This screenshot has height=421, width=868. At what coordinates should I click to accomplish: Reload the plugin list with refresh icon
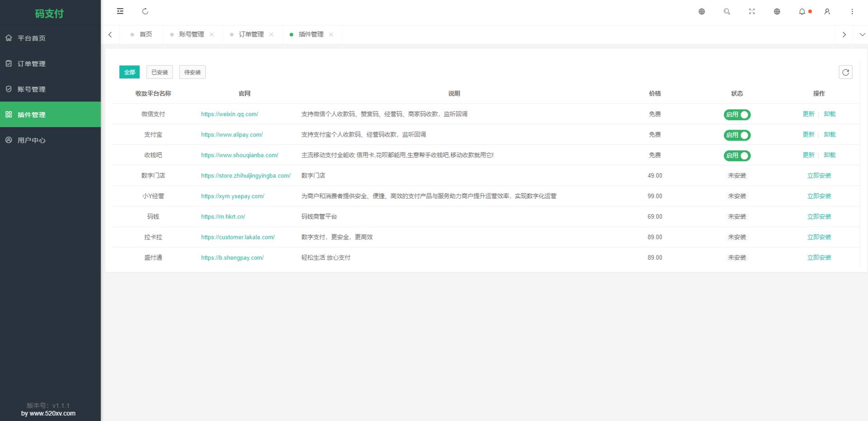pos(846,72)
